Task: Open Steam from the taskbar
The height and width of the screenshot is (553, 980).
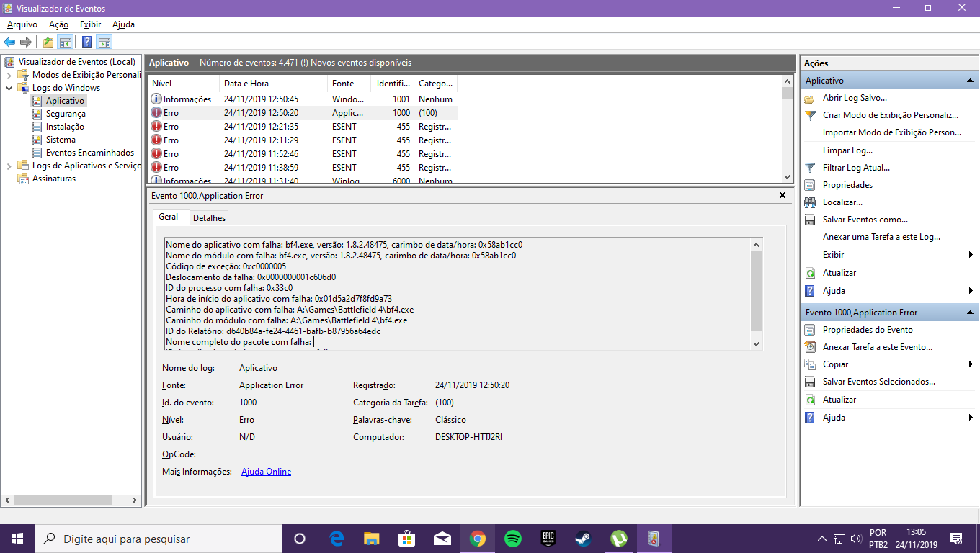Action: (x=583, y=539)
